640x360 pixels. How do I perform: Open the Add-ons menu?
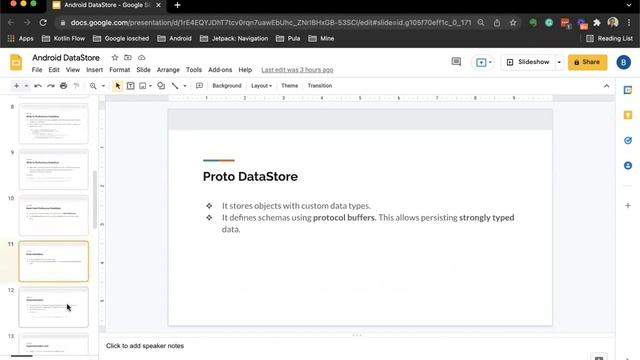220,70
